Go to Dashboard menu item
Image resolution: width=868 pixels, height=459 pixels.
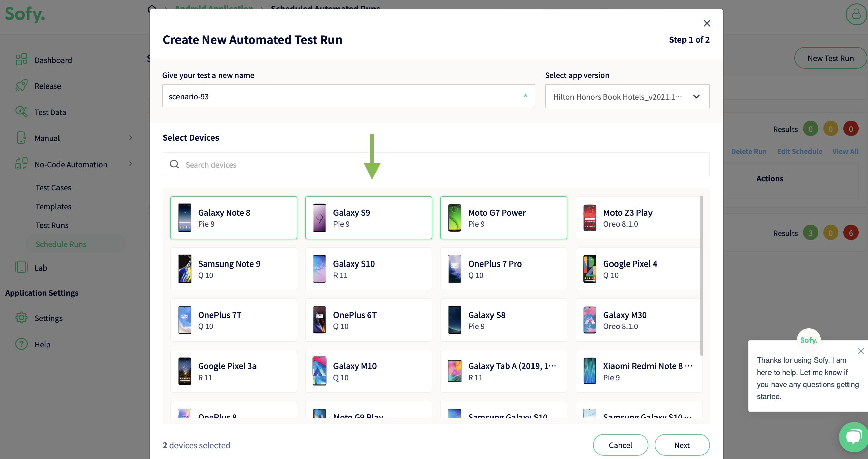coord(53,60)
